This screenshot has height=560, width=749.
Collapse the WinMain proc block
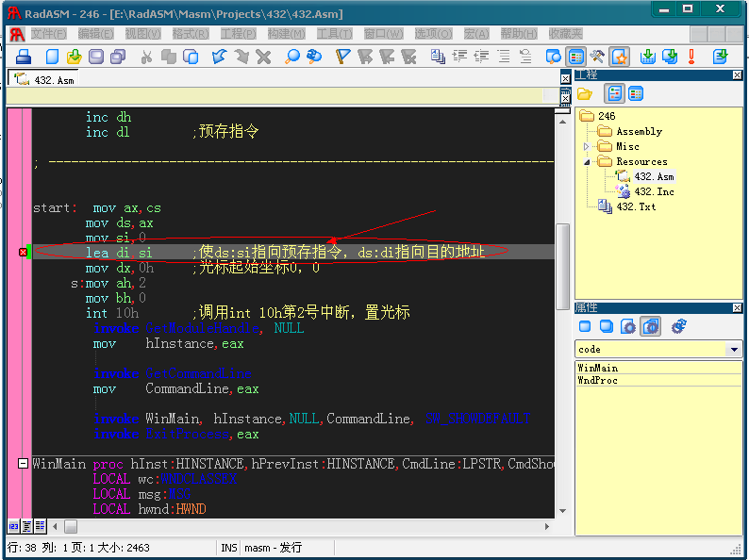(23, 463)
